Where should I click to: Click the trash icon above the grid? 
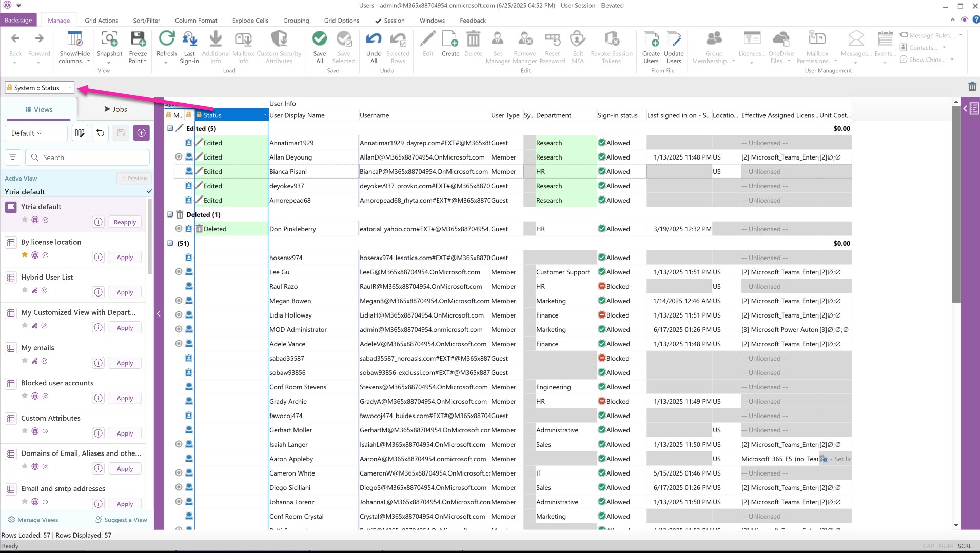click(x=972, y=87)
